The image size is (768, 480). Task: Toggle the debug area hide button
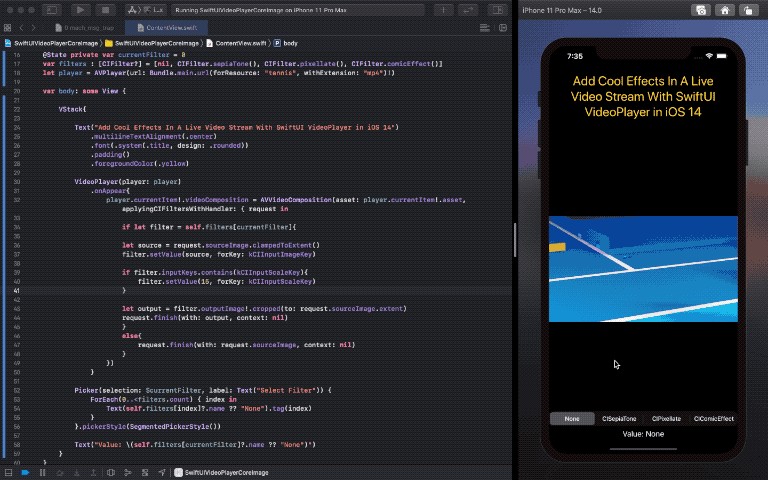(8, 473)
